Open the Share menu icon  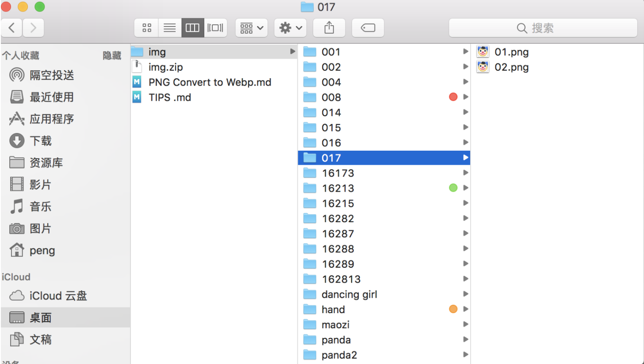coord(329,27)
